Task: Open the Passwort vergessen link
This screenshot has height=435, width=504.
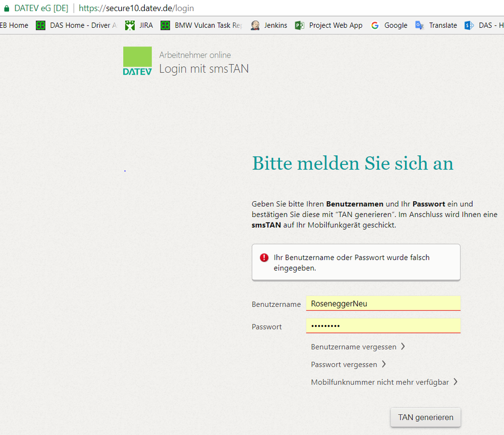Action: click(x=344, y=364)
